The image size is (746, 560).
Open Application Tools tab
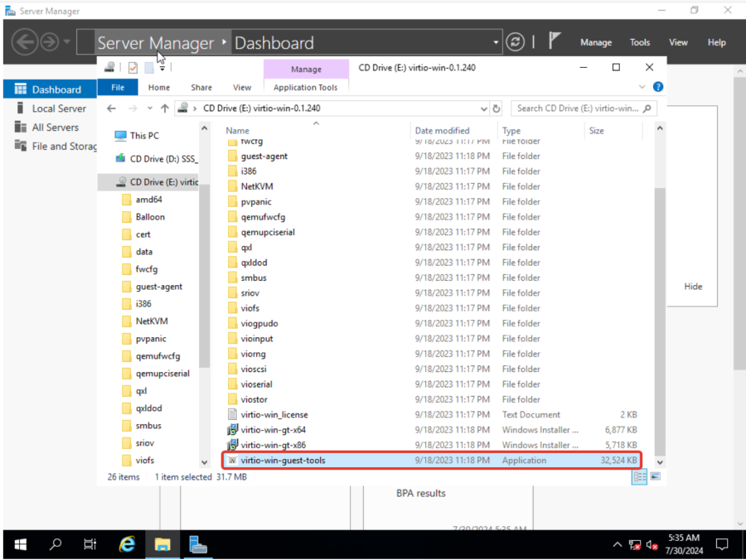pos(305,88)
